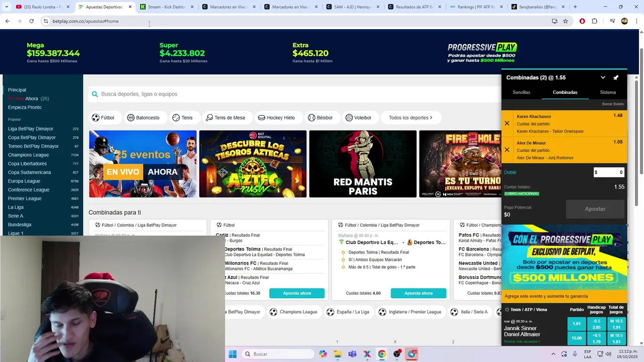Screen dimensions: 644x362
Task: Open Progressive Play promo banner
Action: (565, 257)
